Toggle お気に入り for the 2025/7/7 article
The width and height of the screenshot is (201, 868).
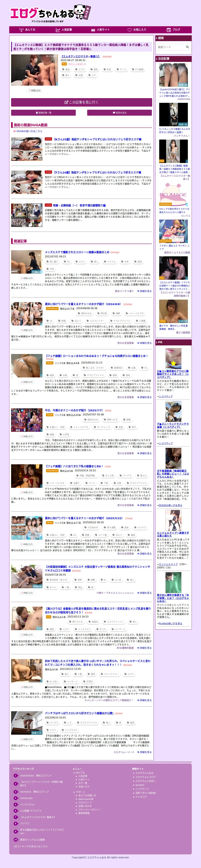pos(27,436)
